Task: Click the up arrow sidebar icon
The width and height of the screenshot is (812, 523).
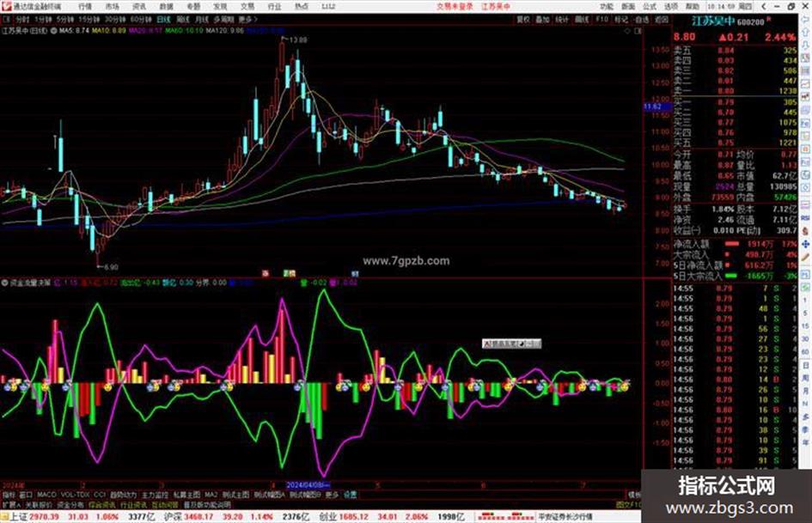Action: 805,33
